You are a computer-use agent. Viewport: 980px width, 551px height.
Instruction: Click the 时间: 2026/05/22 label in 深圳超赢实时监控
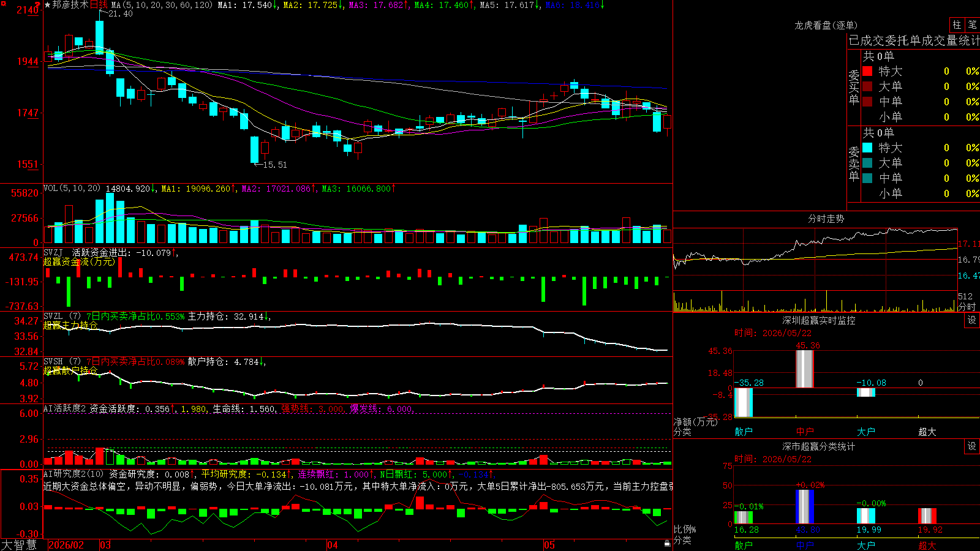point(773,333)
